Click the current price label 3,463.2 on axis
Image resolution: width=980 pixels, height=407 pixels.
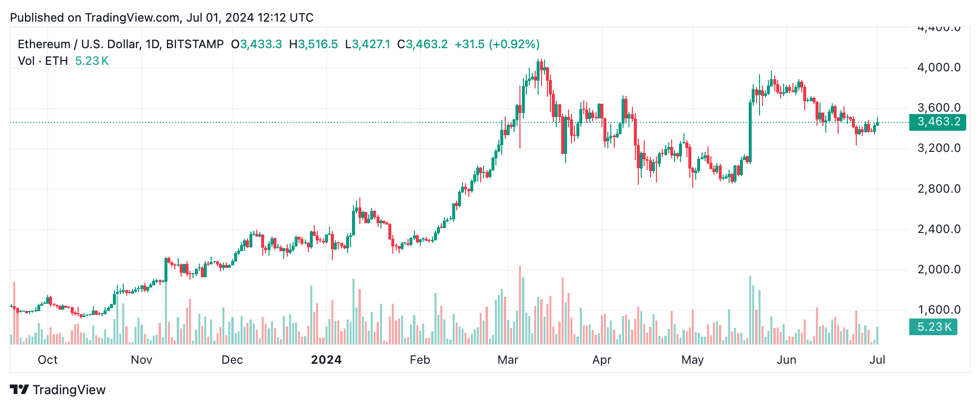tap(937, 122)
